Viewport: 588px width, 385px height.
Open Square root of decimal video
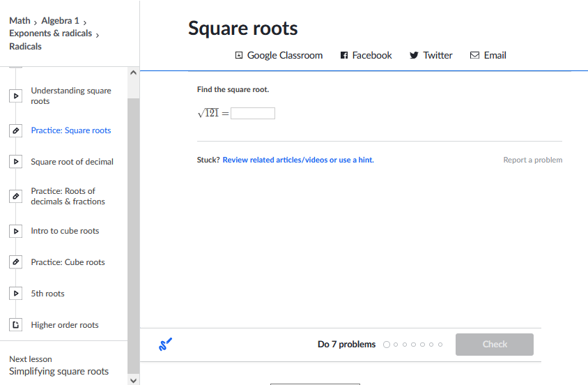(x=72, y=162)
